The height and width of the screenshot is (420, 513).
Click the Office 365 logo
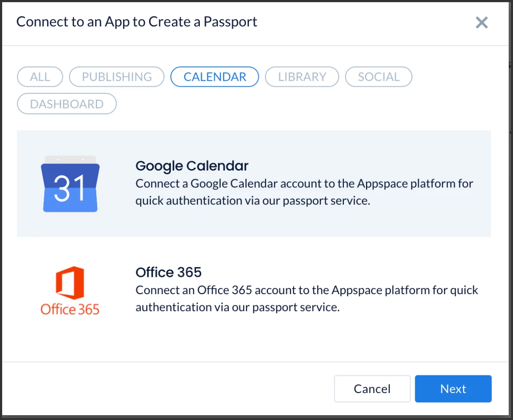pyautogui.click(x=70, y=291)
